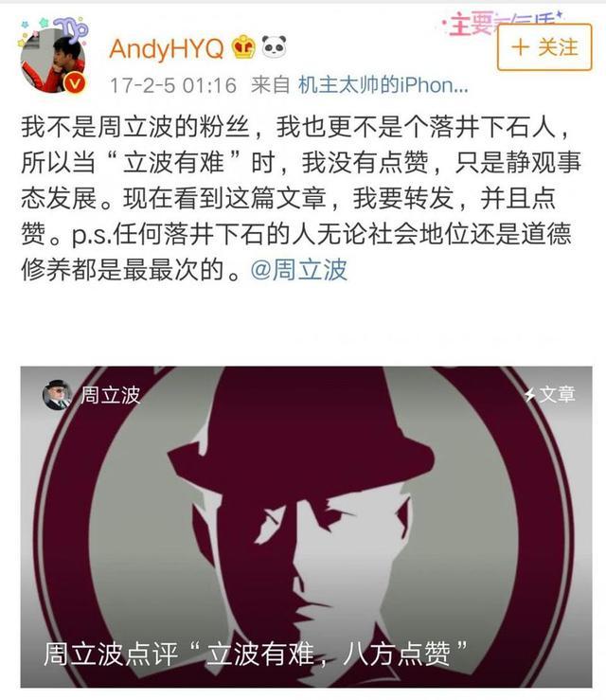
Task: Open the article title 周立波点评 caption
Action: click(x=257, y=654)
